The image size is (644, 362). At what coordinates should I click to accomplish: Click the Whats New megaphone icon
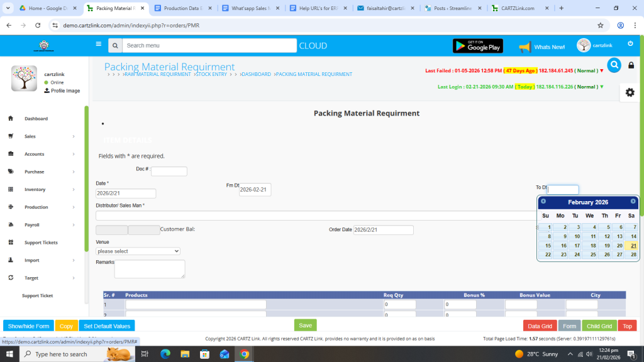(x=525, y=47)
